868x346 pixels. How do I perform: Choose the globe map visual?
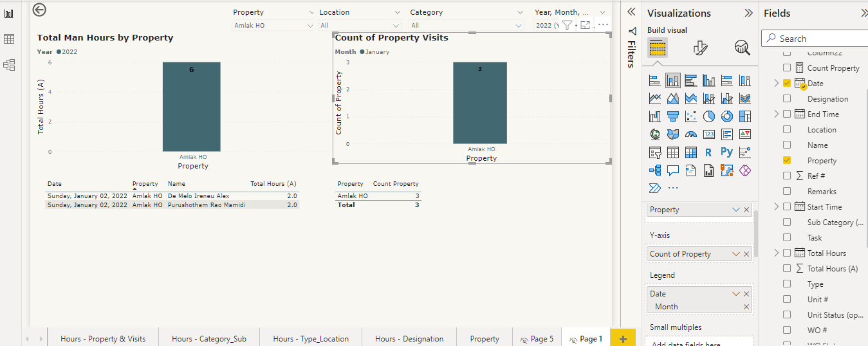(655, 134)
